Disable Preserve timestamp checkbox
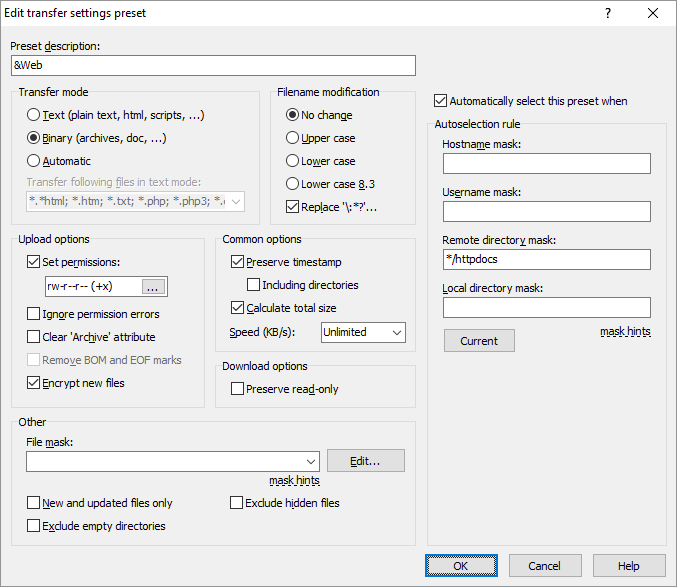 tap(237, 262)
